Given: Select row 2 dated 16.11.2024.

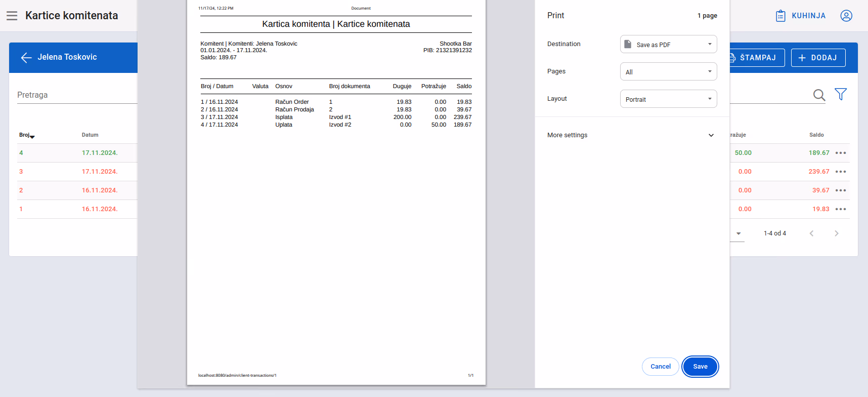Looking at the screenshot, I should point(77,190).
